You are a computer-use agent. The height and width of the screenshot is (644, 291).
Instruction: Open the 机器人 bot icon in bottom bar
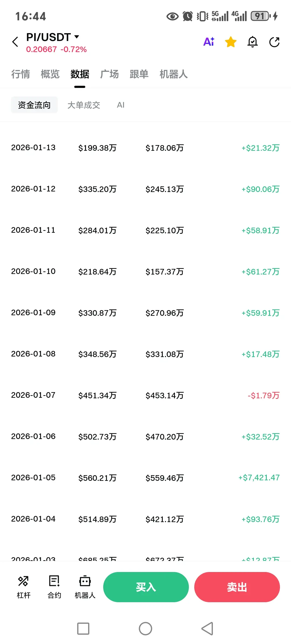pos(85,587)
